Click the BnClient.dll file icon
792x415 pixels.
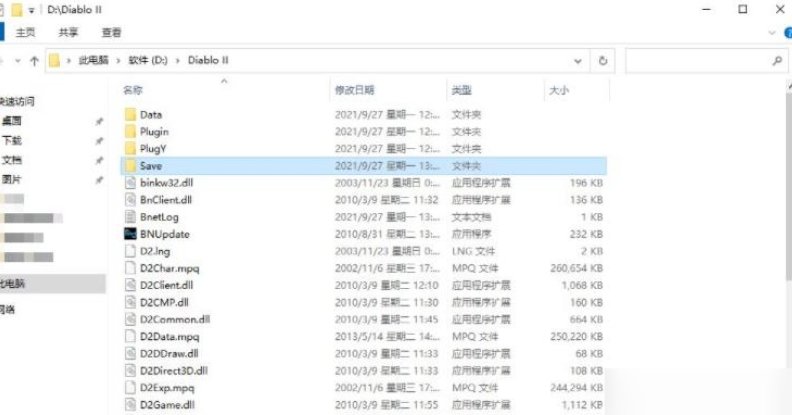point(130,200)
